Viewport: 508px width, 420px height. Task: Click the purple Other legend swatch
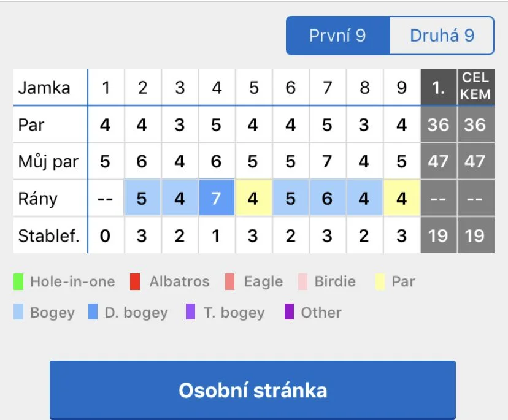coord(290,311)
